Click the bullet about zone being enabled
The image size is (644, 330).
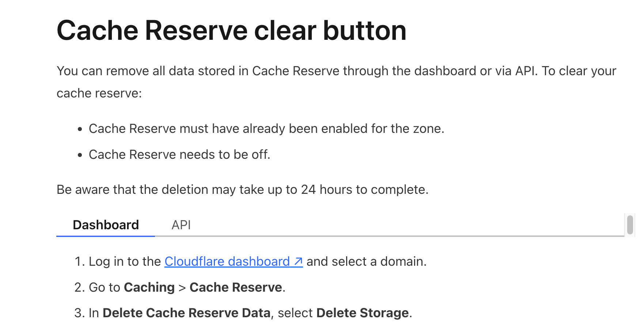point(266,128)
